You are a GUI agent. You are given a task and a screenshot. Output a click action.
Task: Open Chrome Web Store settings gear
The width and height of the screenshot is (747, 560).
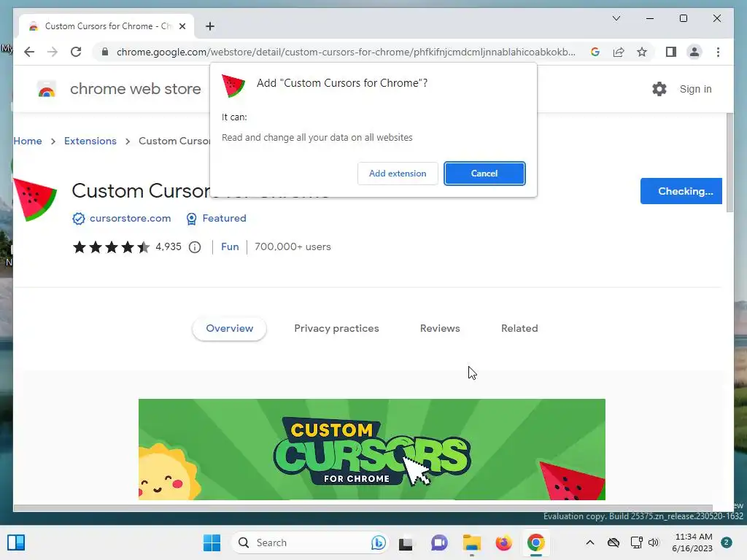(659, 89)
